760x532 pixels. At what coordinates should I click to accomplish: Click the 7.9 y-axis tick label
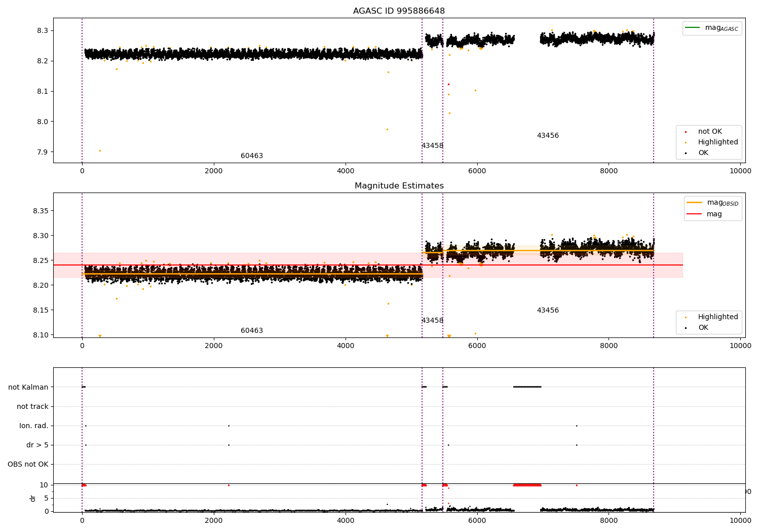pos(43,152)
